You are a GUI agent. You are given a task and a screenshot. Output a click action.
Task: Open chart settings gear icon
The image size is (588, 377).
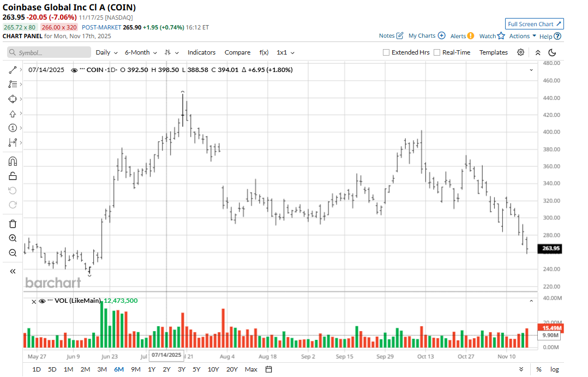(x=520, y=52)
